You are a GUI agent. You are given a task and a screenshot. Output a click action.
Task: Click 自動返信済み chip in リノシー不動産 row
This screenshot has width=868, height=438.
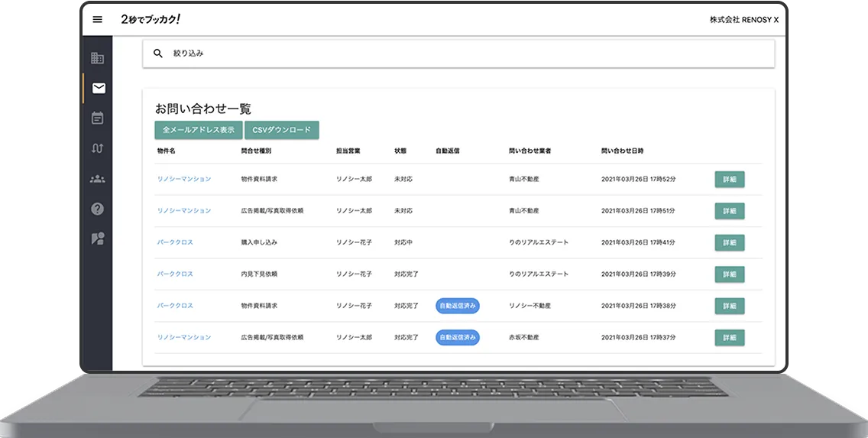coord(458,306)
